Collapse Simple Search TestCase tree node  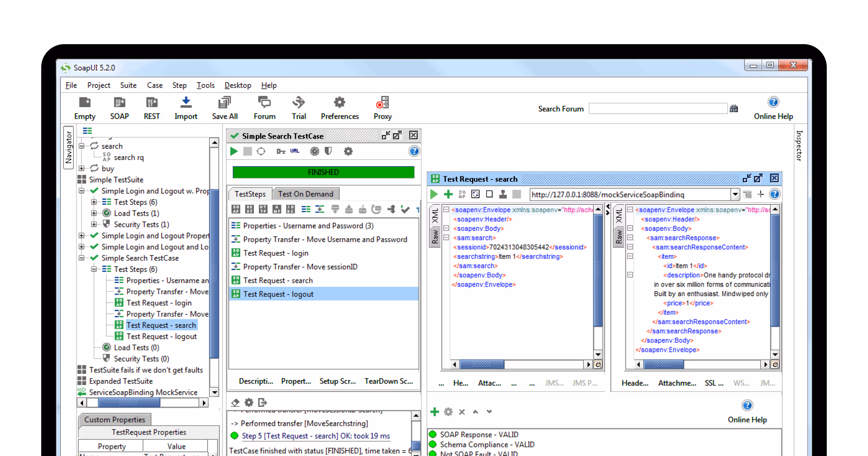click(81, 258)
